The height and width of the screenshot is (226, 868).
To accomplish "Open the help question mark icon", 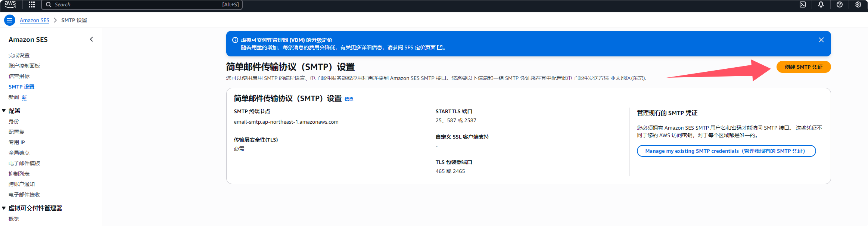I will click(x=840, y=4).
